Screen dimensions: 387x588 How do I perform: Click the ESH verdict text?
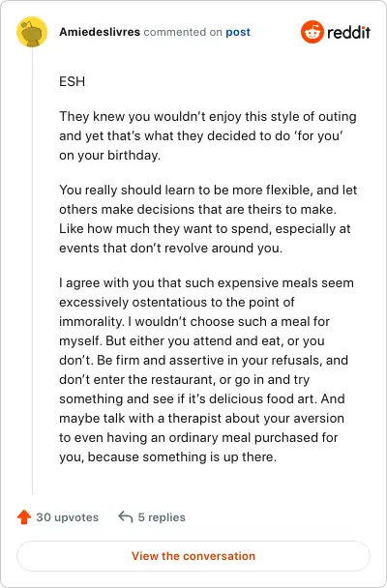72,81
